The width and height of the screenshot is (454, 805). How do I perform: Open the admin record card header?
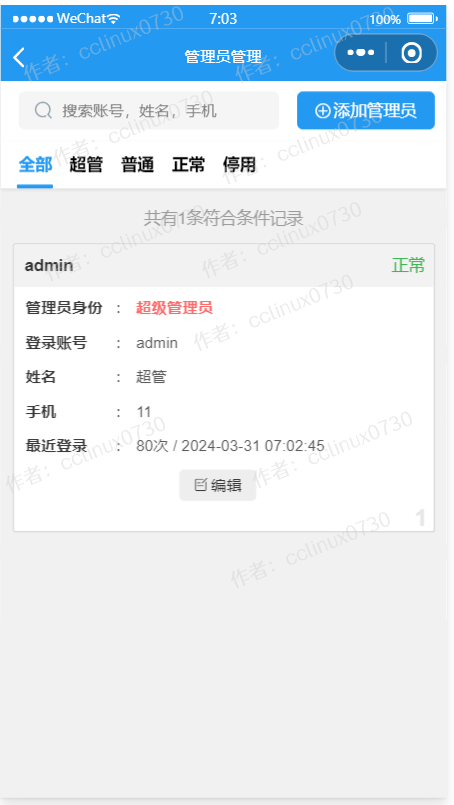point(224,265)
